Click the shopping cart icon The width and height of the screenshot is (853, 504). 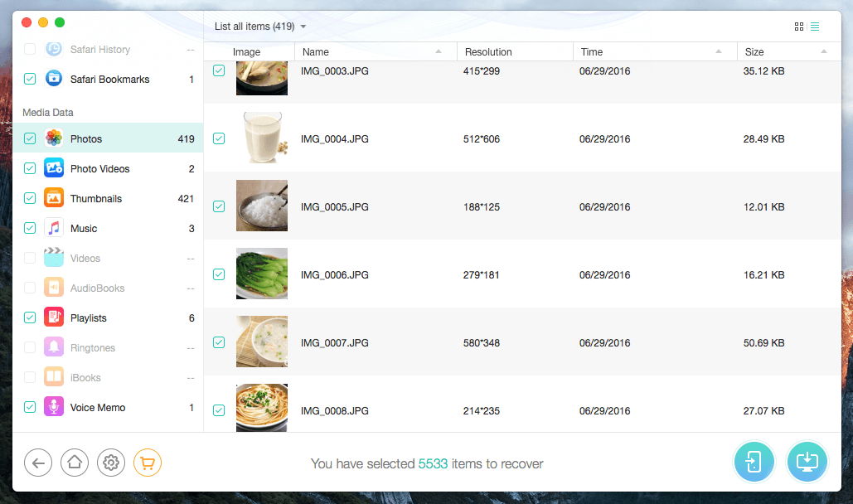pos(148,463)
